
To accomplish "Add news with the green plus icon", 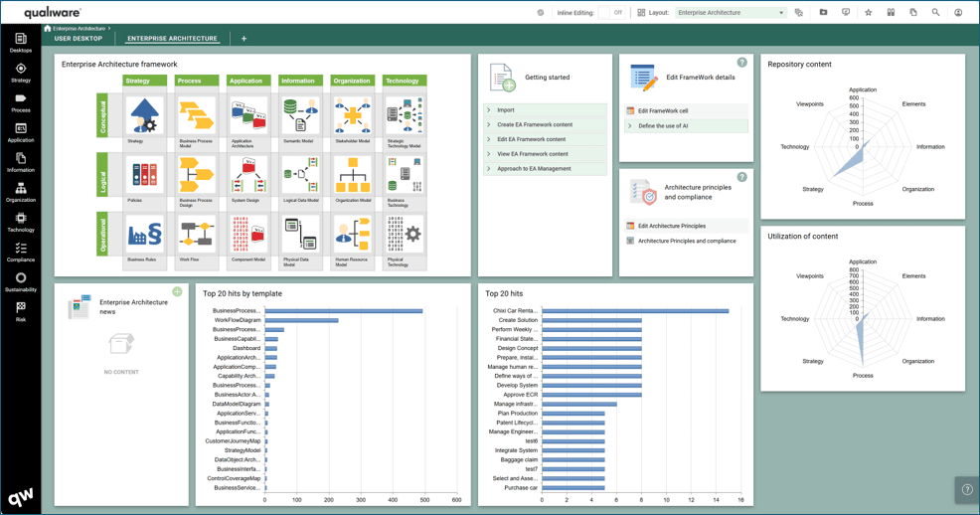I will point(177,291).
